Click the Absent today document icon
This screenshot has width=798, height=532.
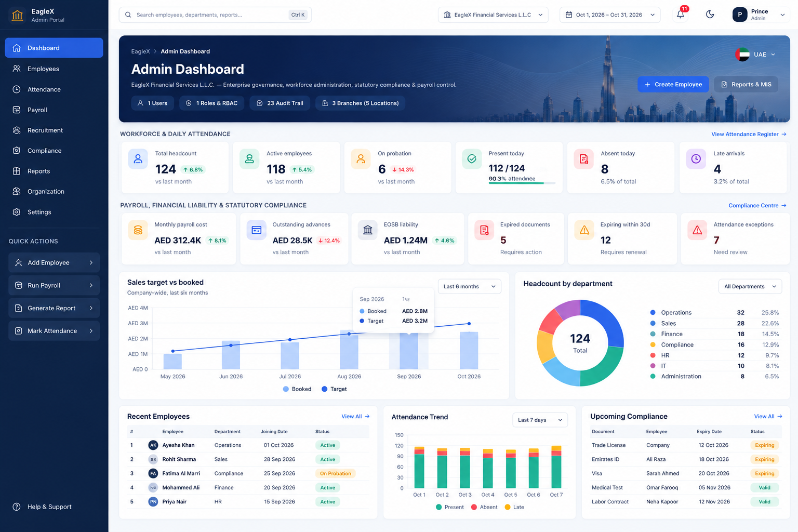(x=583, y=159)
